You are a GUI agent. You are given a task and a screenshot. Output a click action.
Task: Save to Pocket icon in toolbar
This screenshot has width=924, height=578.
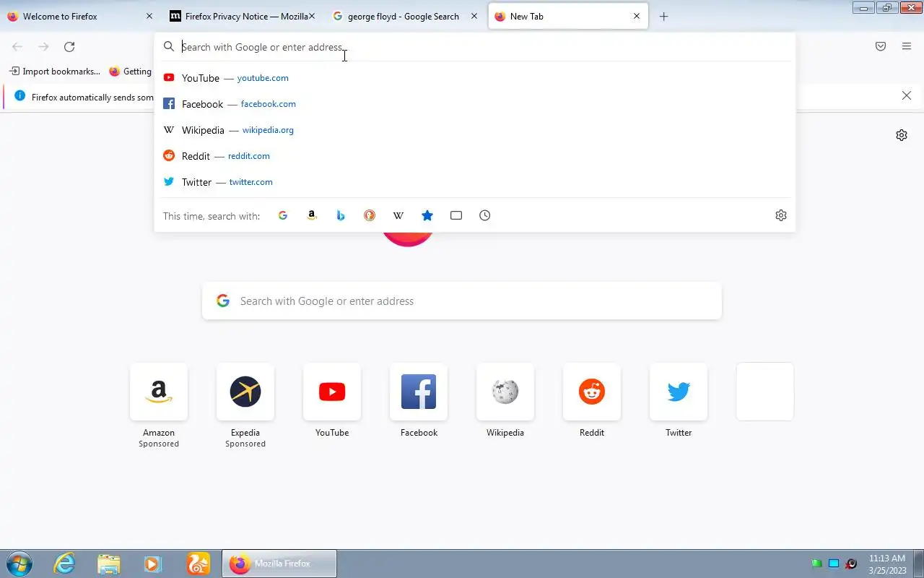point(881,46)
